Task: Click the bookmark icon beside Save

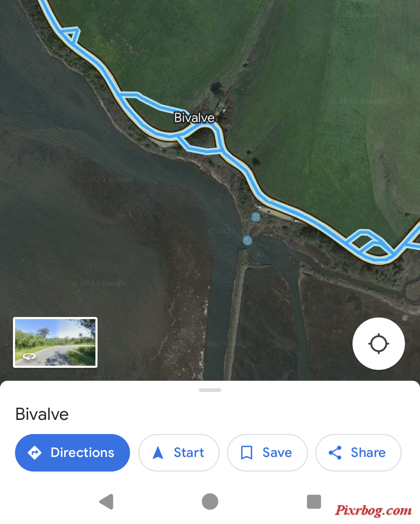Action: coord(247,453)
